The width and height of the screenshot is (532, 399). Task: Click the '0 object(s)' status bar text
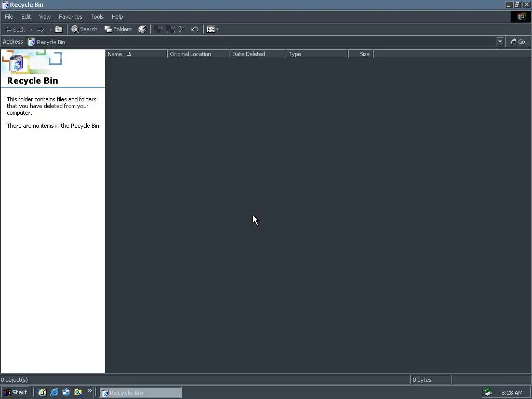pos(14,380)
